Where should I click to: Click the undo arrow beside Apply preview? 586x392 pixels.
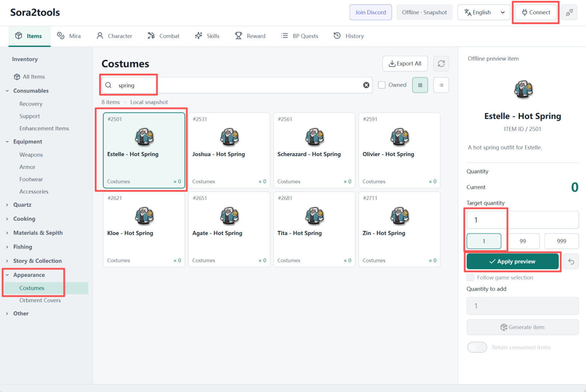(571, 261)
